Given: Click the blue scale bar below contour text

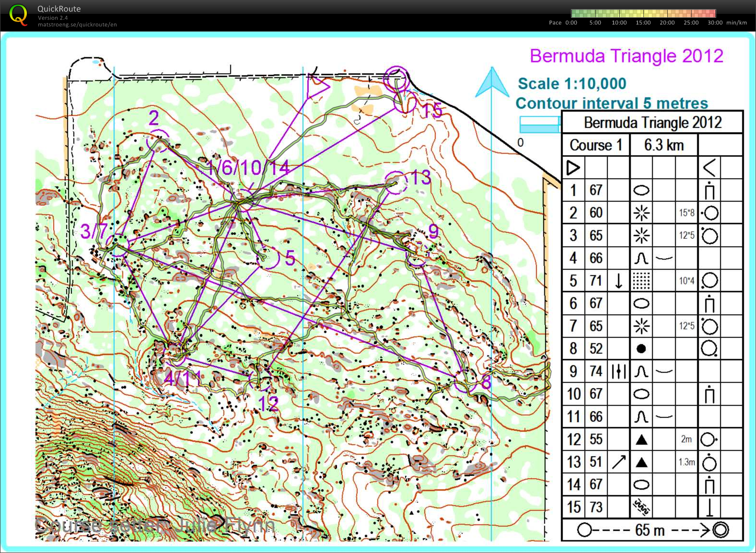Looking at the screenshot, I should click(x=540, y=125).
